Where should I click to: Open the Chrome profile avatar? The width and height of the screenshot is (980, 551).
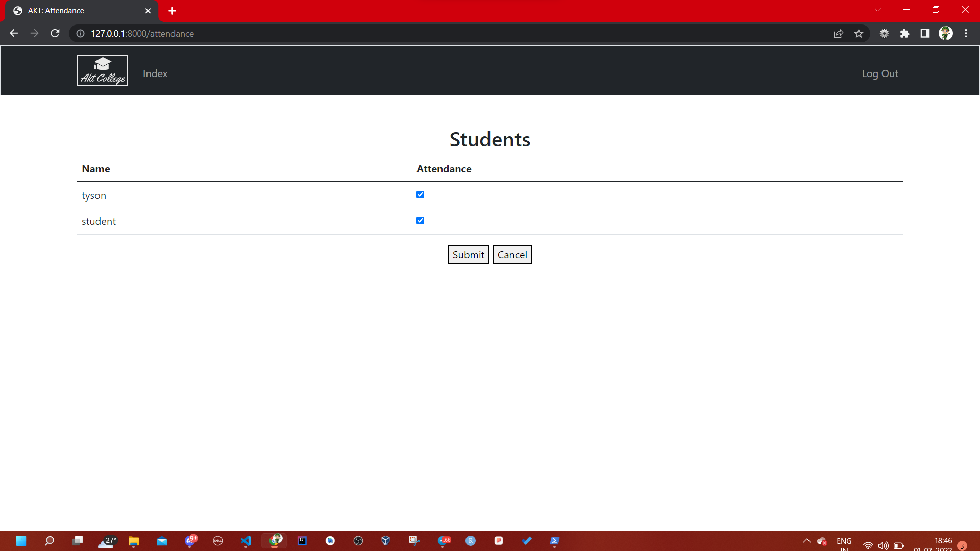point(946,33)
